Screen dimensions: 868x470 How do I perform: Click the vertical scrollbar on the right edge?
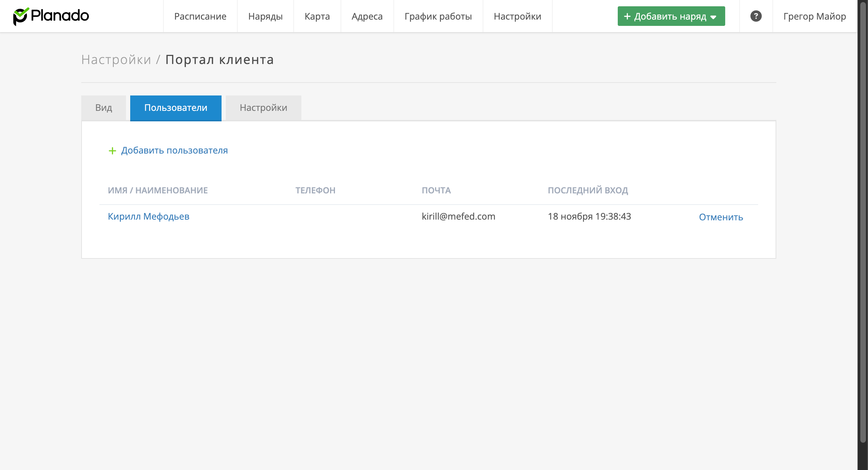pos(863,224)
